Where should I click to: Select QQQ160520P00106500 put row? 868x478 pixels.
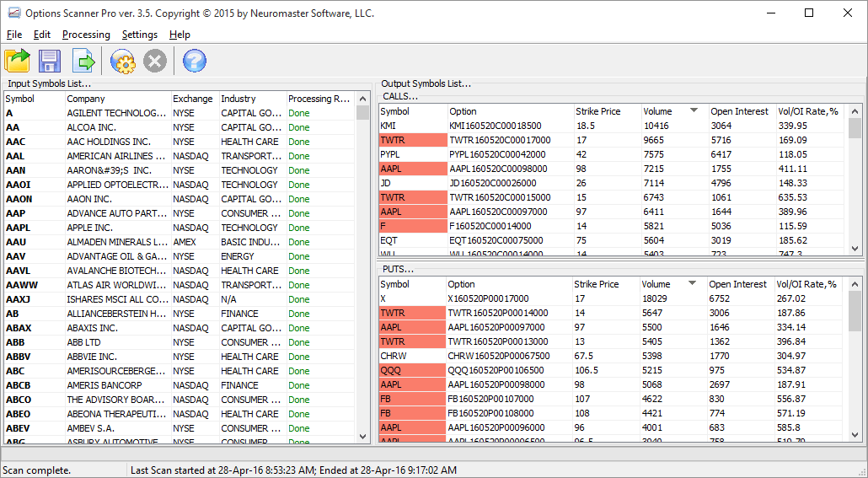point(613,370)
